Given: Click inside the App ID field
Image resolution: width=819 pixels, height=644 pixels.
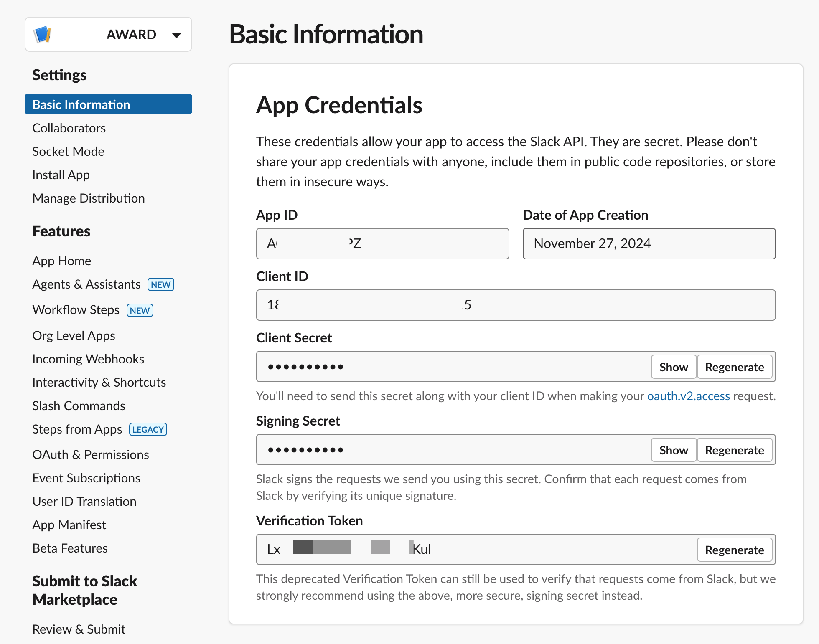Looking at the screenshot, I should pos(382,243).
